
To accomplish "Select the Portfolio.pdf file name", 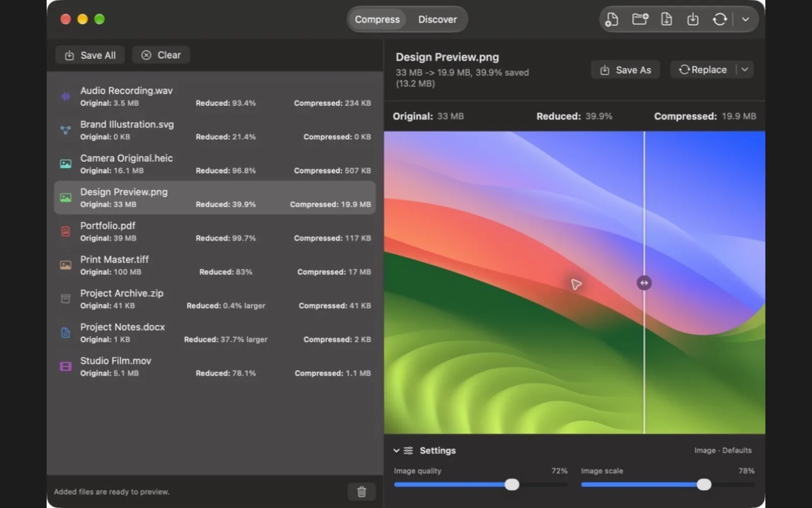I will (x=108, y=226).
